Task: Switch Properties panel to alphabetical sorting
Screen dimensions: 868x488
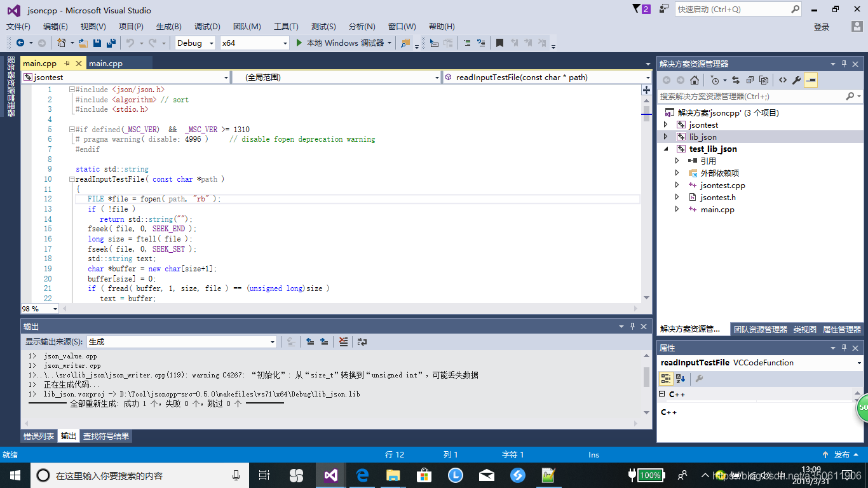Action: [x=681, y=379]
